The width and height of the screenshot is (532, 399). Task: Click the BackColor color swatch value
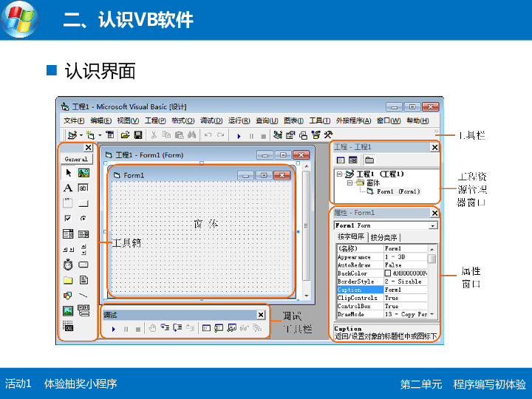click(x=387, y=273)
